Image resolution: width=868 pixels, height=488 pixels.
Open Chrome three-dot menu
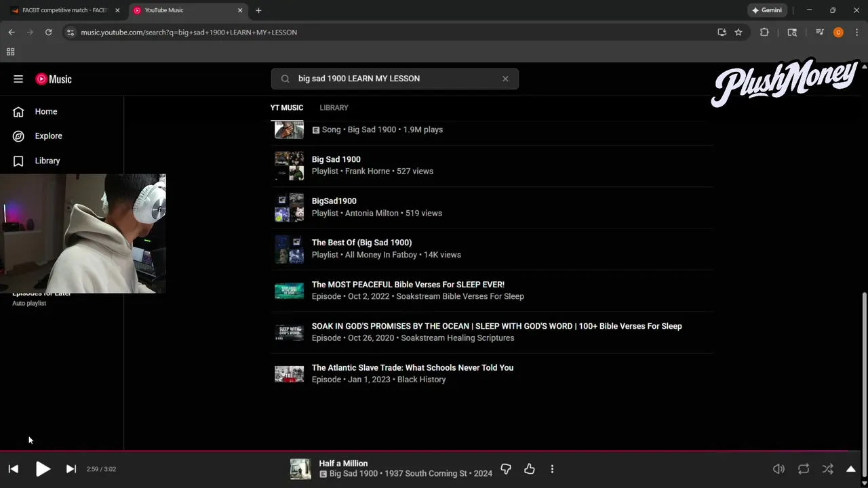tap(856, 32)
